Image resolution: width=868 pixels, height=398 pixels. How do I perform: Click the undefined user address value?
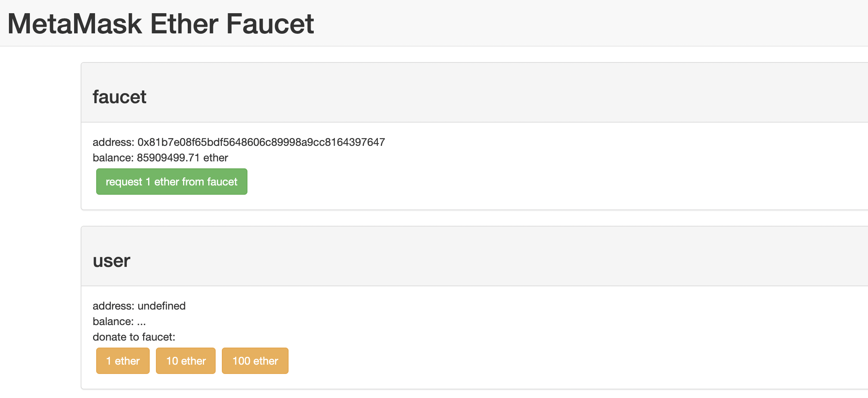[x=161, y=306]
